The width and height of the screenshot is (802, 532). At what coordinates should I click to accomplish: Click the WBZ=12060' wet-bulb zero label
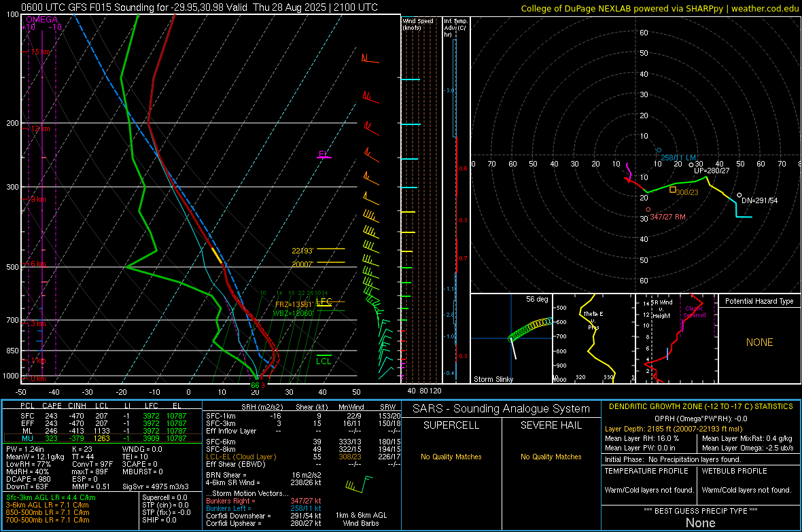pyautogui.click(x=294, y=313)
